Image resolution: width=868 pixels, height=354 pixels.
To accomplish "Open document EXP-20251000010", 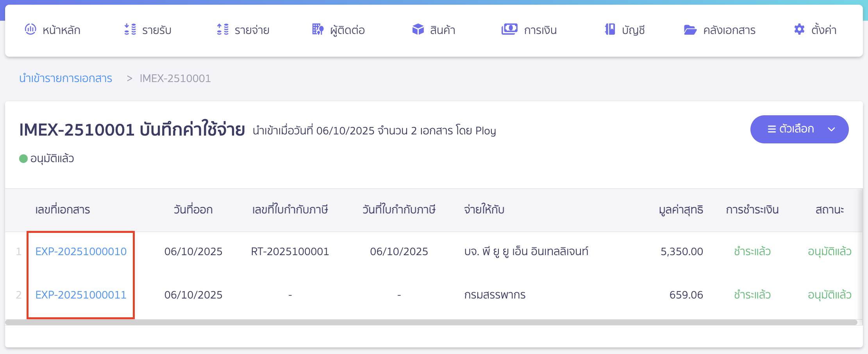I will (x=81, y=252).
